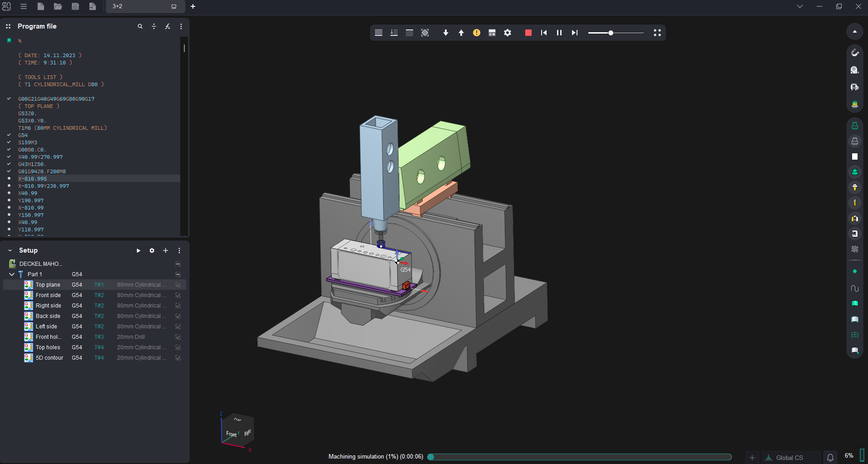Switch to the 3+2 tab
868x464 pixels.
(x=136, y=6)
